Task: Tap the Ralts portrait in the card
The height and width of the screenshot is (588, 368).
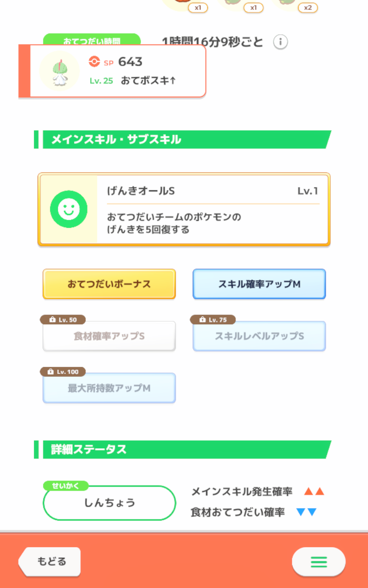Action: pos(59,71)
